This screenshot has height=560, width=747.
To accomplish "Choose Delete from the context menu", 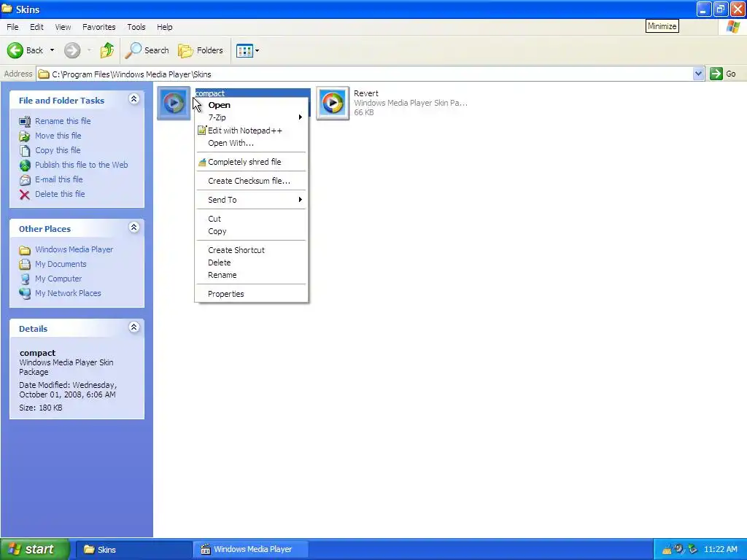I will click(252, 262).
